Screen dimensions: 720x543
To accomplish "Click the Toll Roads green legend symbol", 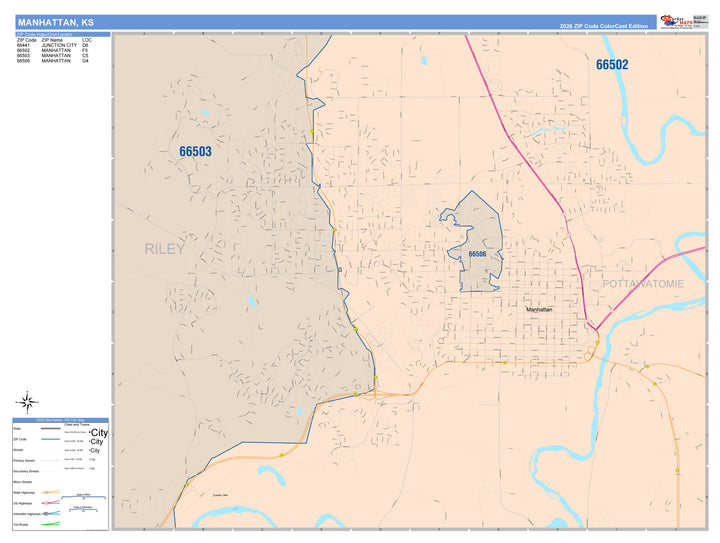I will coord(51,524).
